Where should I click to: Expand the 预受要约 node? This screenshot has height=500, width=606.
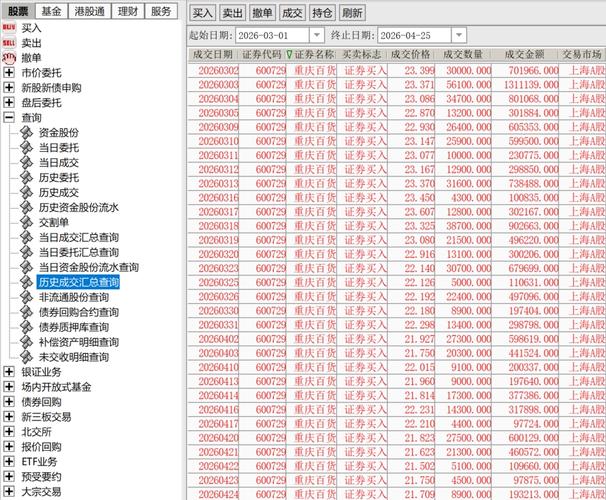tap(9, 476)
